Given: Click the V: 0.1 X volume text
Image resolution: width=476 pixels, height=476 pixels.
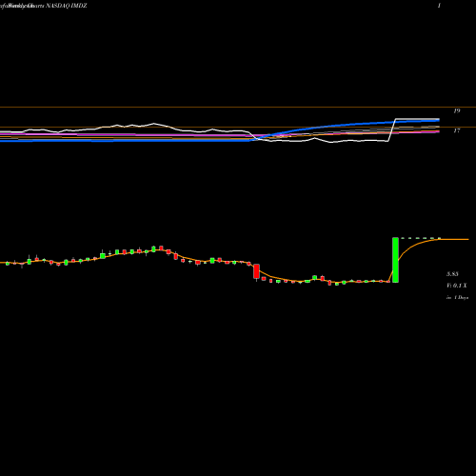Looking at the screenshot, I should (457, 286).
